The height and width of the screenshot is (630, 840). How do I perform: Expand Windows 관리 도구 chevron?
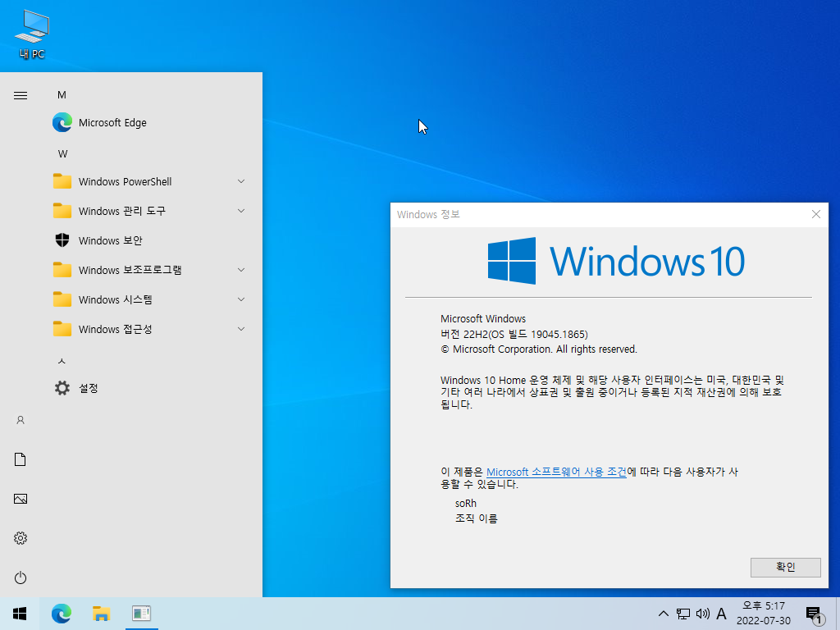point(241,211)
